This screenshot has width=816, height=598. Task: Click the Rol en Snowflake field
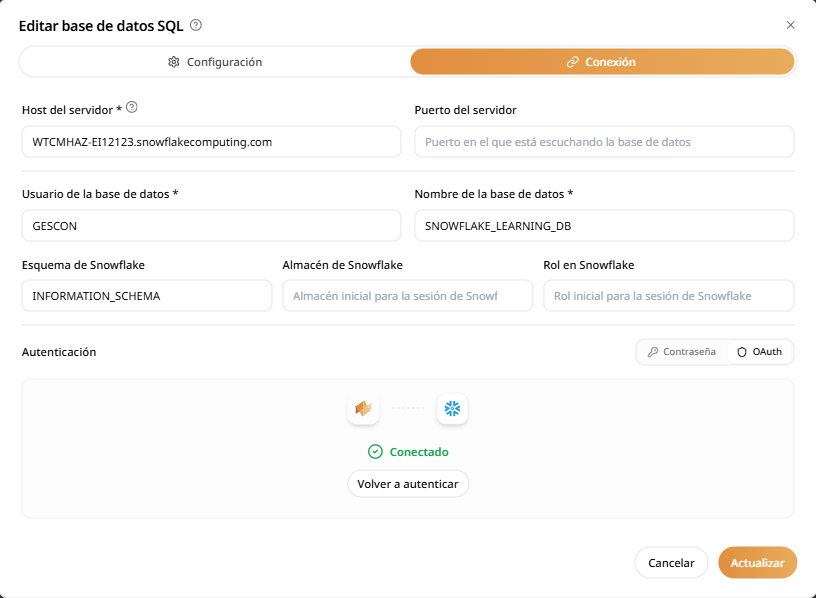(668, 296)
